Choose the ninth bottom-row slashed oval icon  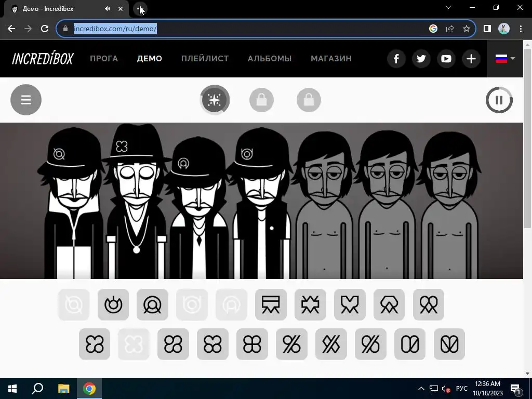point(410,344)
